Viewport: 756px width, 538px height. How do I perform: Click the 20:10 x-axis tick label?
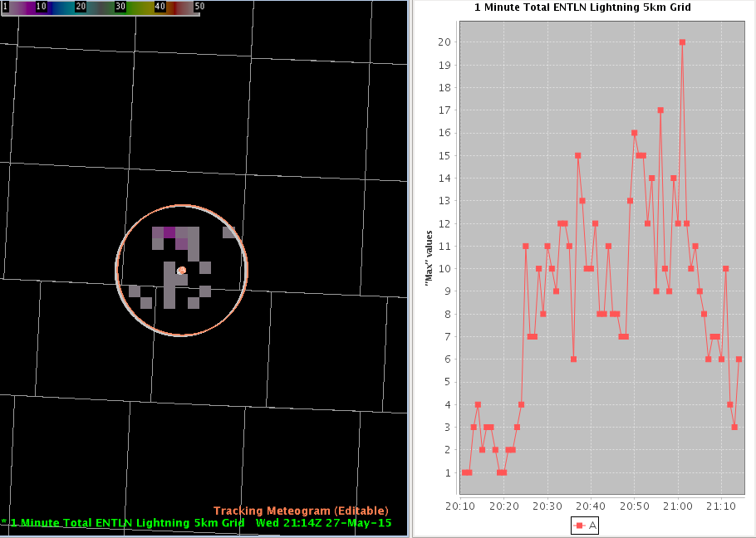tap(460, 506)
